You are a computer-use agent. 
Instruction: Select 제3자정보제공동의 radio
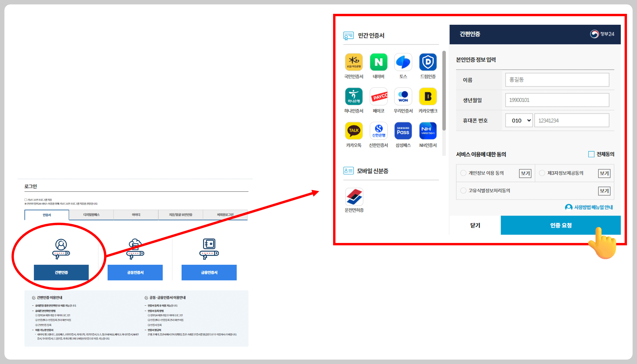542,173
